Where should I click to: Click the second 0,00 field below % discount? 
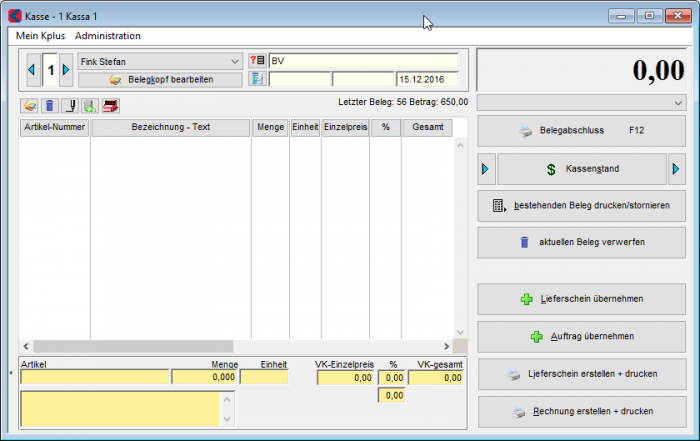point(392,395)
